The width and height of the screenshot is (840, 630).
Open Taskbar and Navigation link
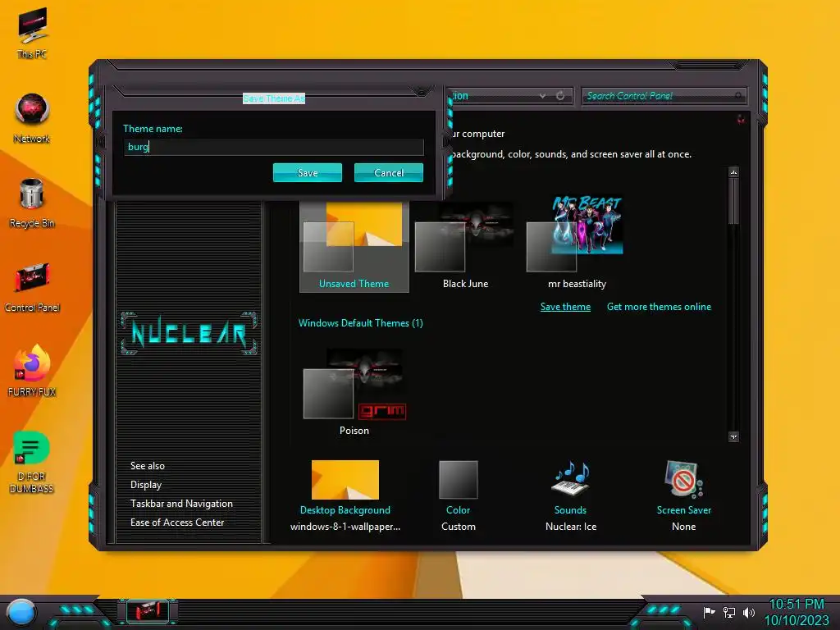point(181,504)
